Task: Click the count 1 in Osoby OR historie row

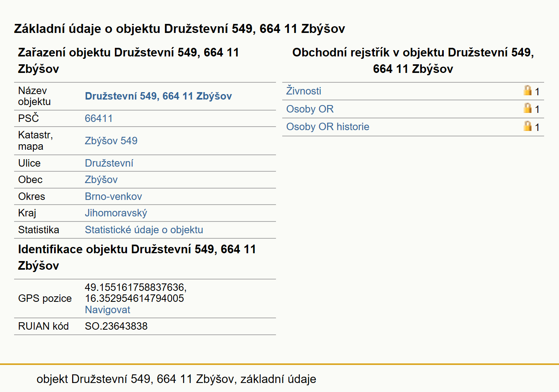Action: 537,127
